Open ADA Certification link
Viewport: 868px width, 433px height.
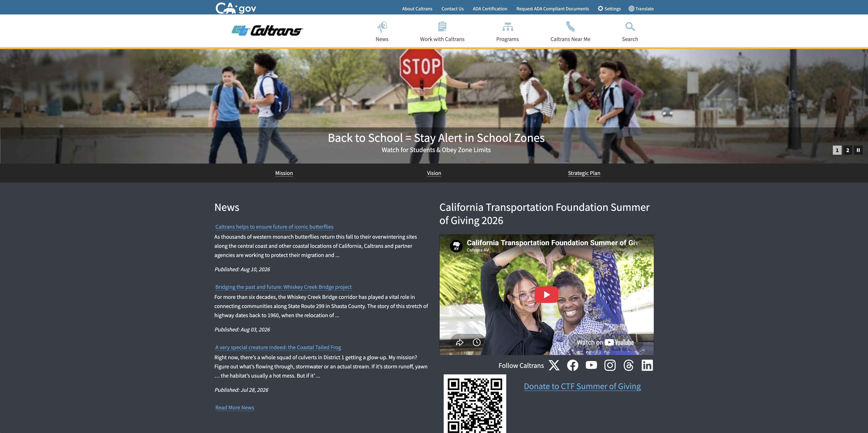coord(490,9)
